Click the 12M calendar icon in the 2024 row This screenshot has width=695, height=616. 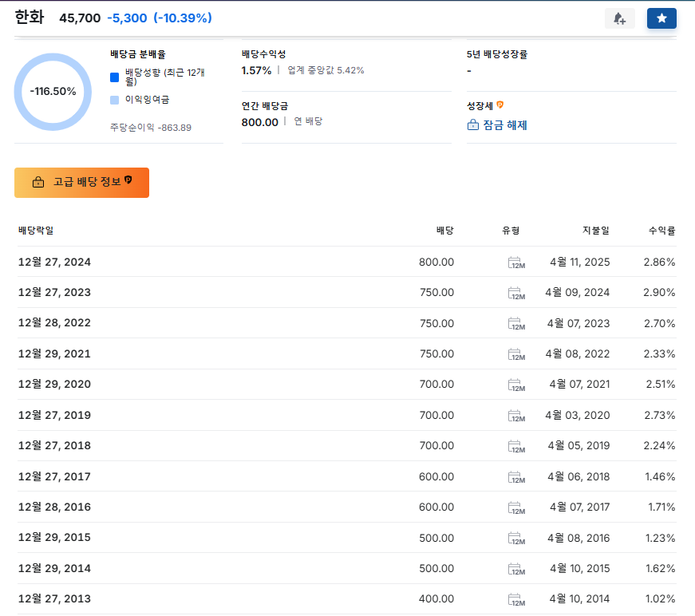(x=515, y=261)
